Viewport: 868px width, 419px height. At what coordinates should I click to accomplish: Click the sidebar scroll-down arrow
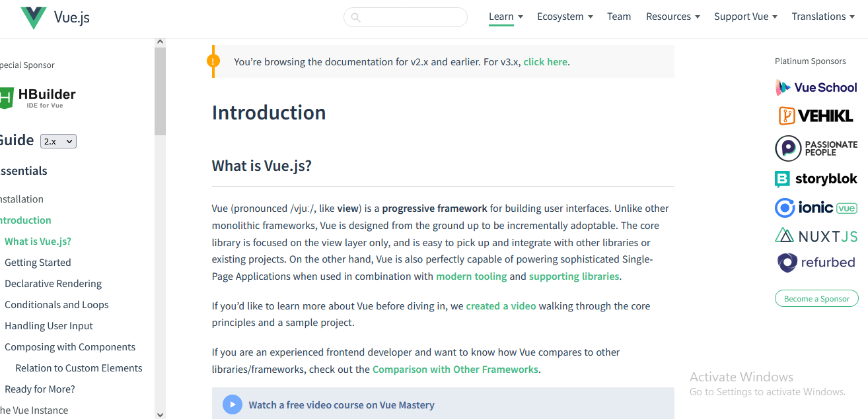coord(160,414)
